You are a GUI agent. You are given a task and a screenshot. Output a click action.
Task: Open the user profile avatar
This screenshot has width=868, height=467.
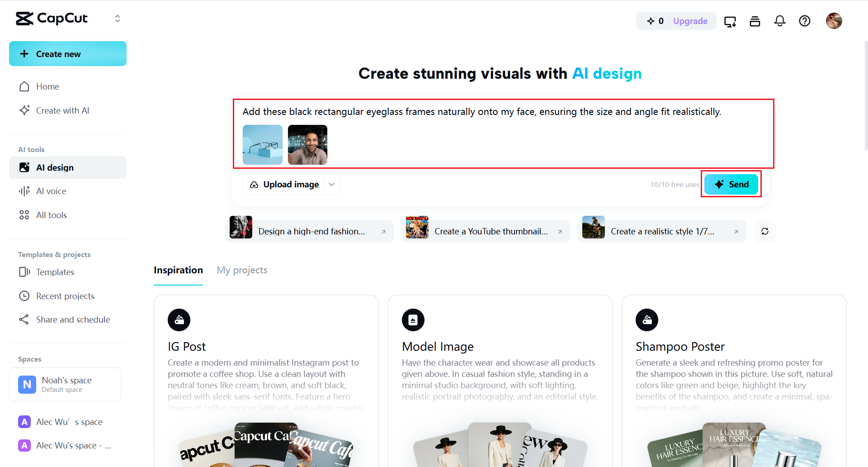834,21
